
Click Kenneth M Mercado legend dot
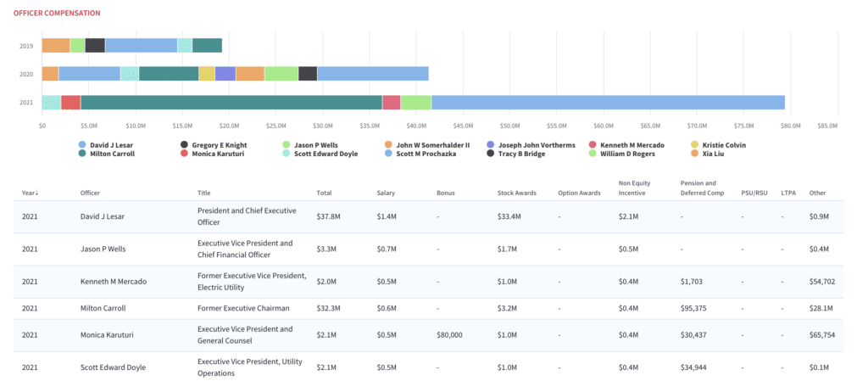(592, 145)
